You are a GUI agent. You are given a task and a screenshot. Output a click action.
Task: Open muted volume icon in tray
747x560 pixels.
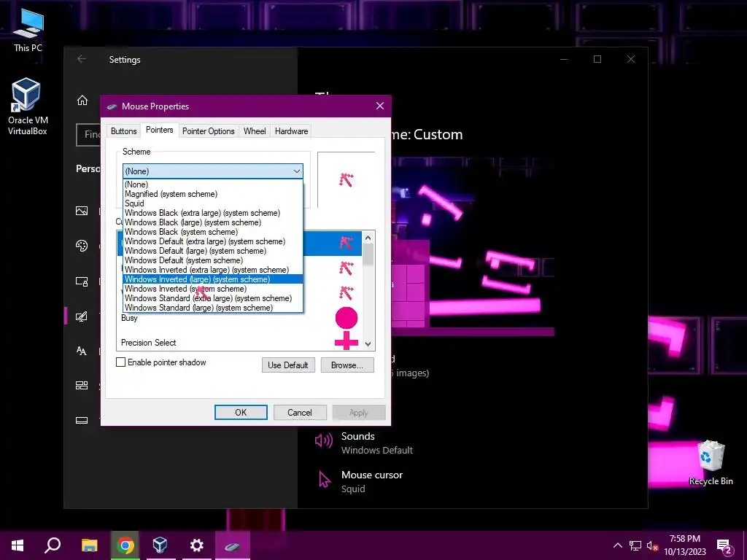(x=652, y=545)
